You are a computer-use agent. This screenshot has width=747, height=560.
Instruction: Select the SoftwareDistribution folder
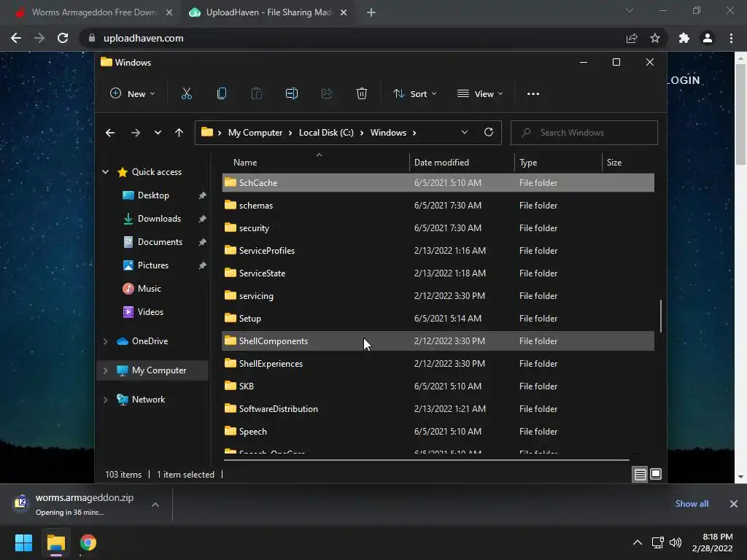(x=438, y=408)
